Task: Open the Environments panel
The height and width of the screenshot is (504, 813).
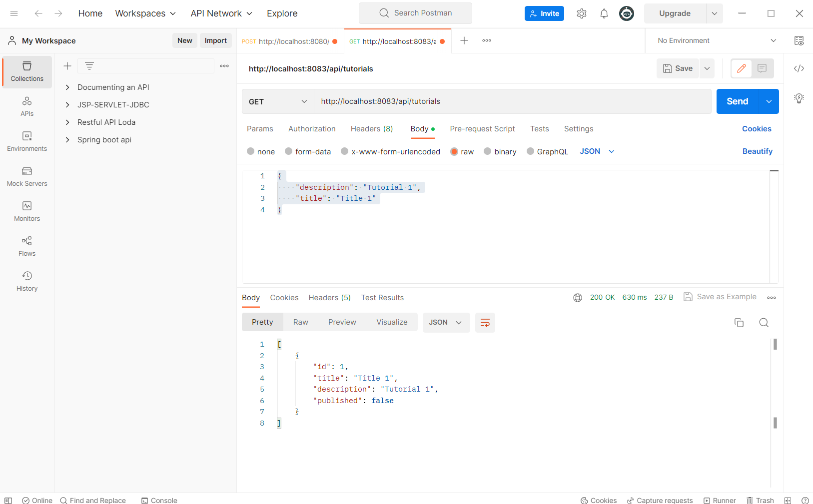Action: 26,142
